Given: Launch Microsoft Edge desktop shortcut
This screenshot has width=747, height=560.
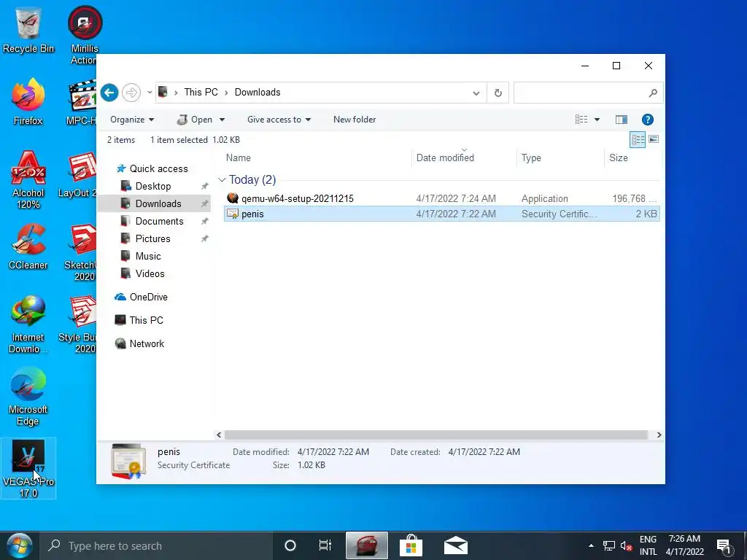Looking at the screenshot, I should click(28, 397).
